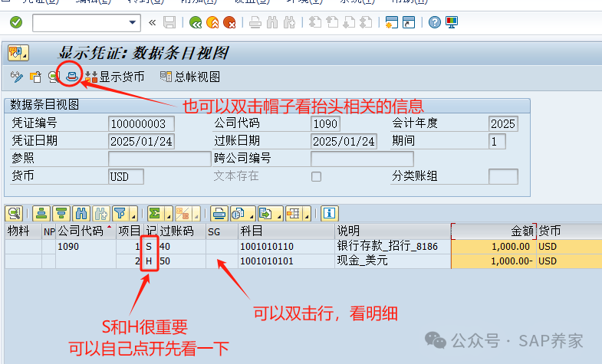The width and height of the screenshot is (602, 364).
Task: Click the empty 分类账组 field
Action: pyautogui.click(x=503, y=176)
